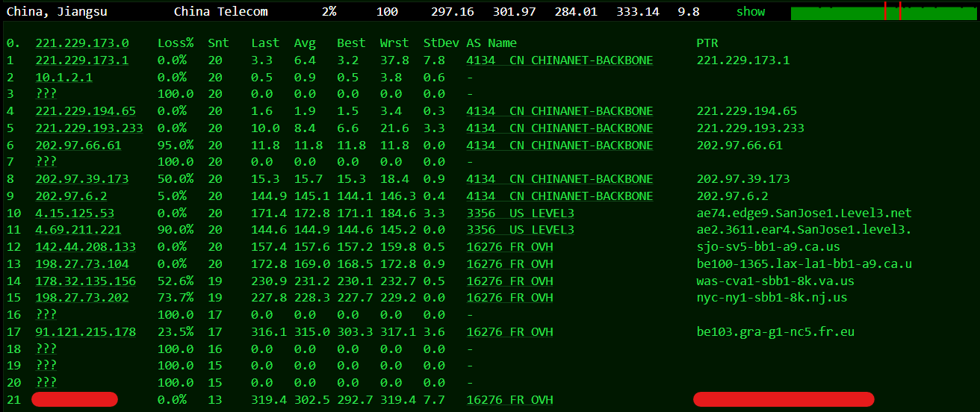Open '16276 FR OVH' link for 178.32.135.156
The image size is (980, 412).
[x=510, y=281]
